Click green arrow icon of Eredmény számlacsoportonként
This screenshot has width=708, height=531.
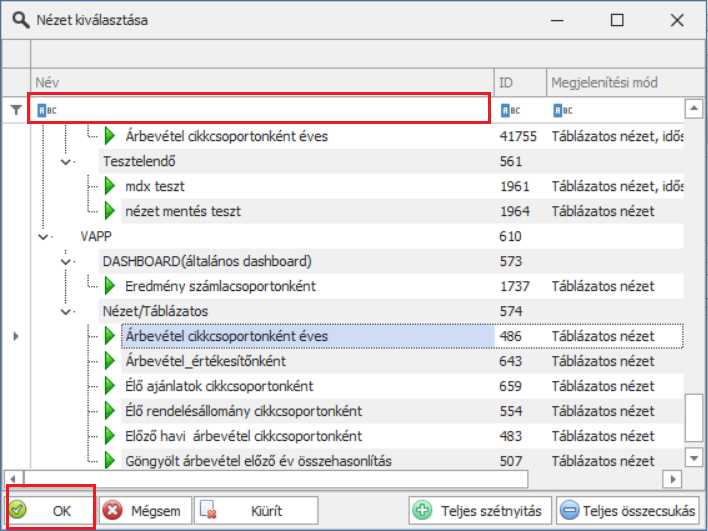pyautogui.click(x=110, y=286)
